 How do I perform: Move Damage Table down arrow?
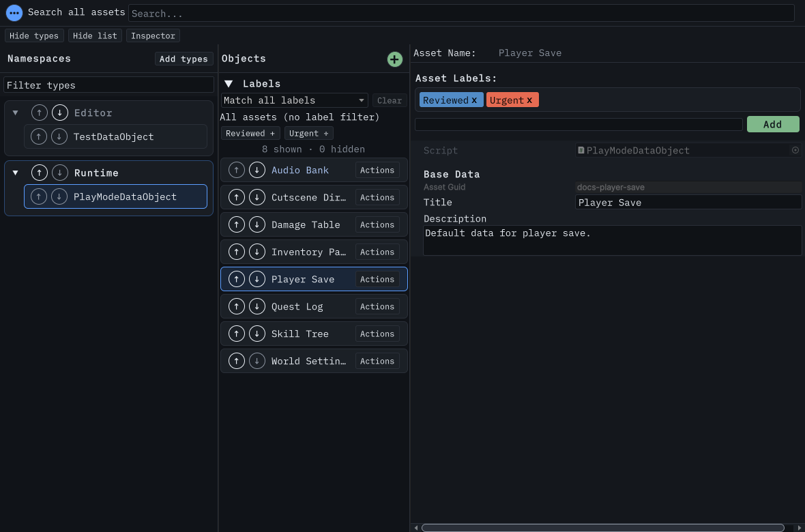(257, 224)
